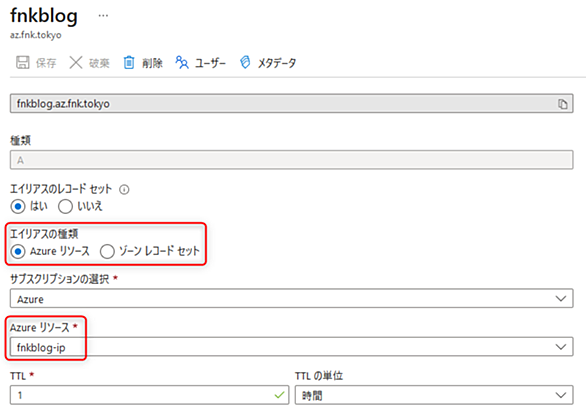
Task: Select いいえ for alias record set
Action: 65,206
